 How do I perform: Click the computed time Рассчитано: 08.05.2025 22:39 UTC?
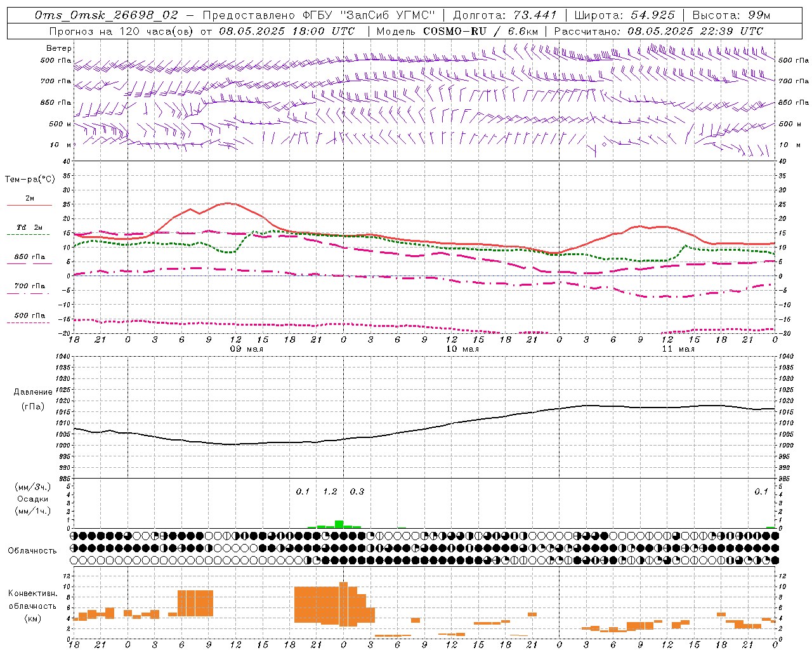point(658,31)
